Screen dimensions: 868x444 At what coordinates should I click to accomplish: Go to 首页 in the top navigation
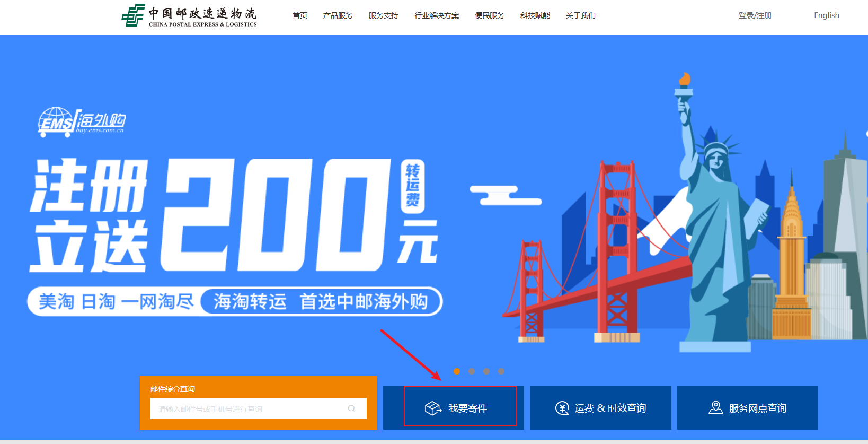tap(300, 15)
